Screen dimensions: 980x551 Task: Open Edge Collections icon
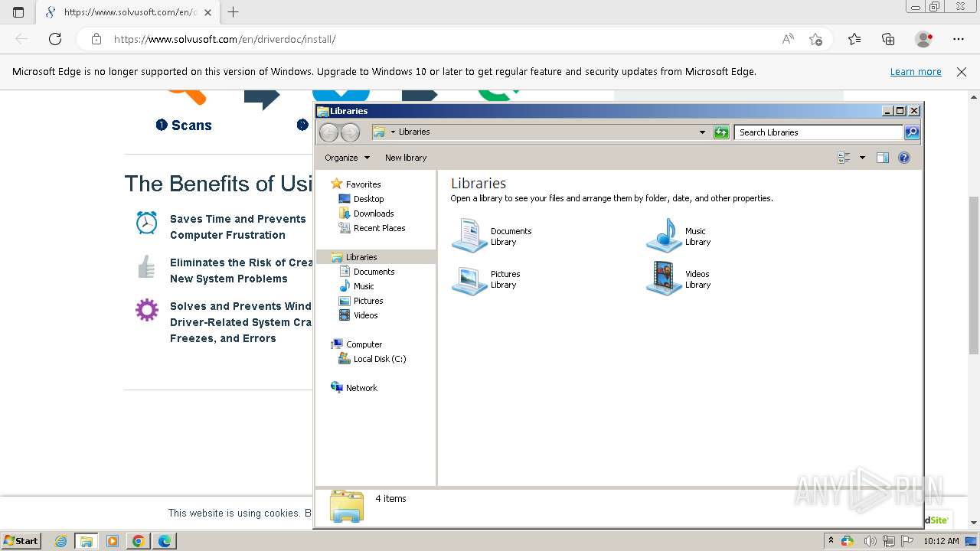(x=888, y=39)
